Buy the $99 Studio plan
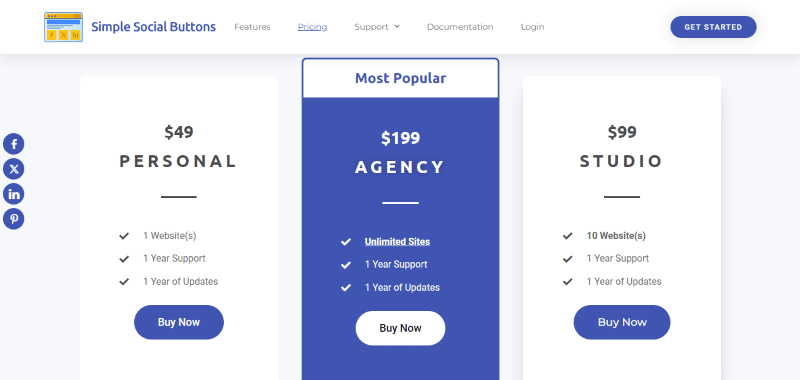Screen dimensions: 800x380 (x=622, y=322)
